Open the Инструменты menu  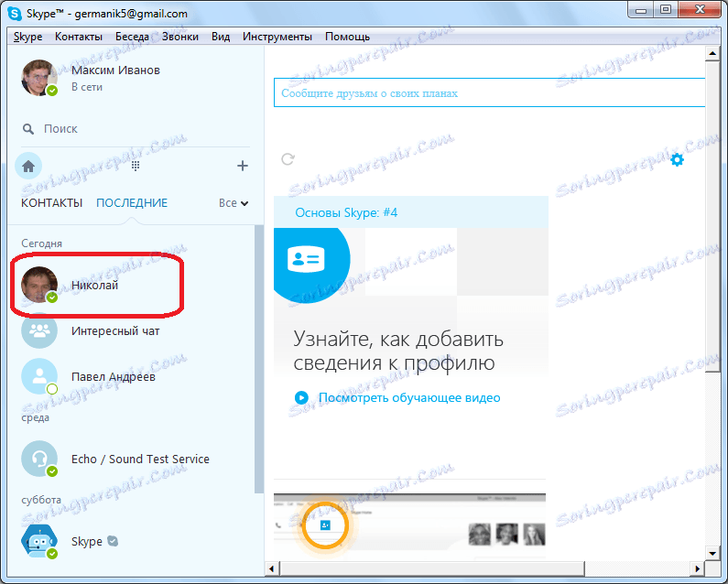[277, 37]
